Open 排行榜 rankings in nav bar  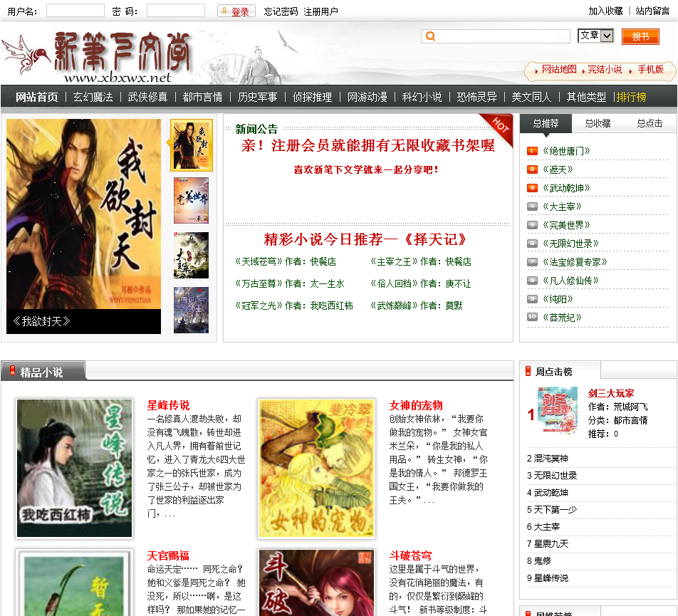(x=631, y=97)
